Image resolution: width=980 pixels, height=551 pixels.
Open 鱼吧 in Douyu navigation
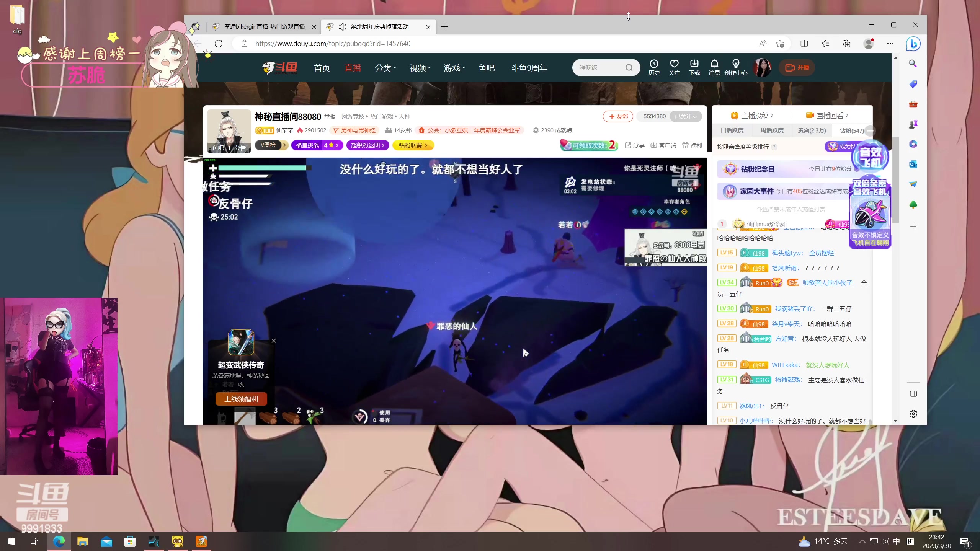pos(487,68)
